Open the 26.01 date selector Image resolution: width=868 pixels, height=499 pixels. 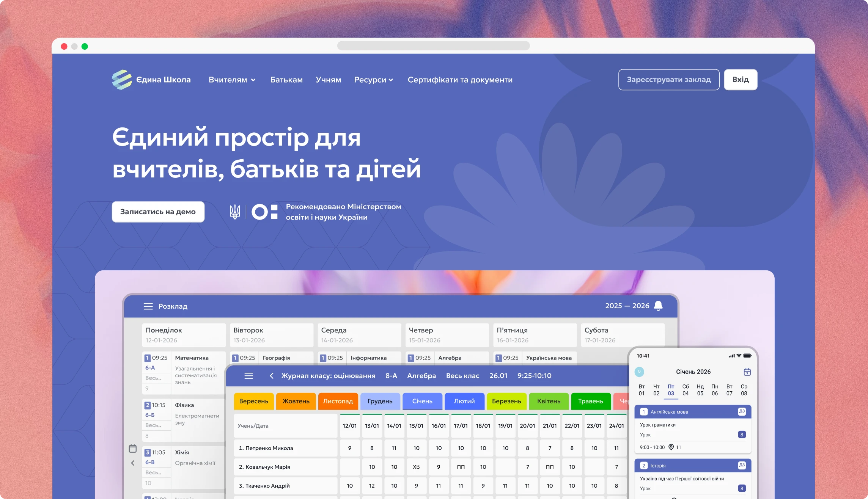[x=498, y=376]
